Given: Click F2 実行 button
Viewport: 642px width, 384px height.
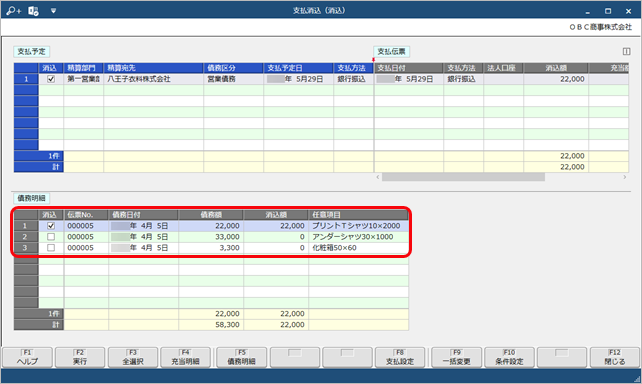Looking at the screenshot, I should tap(80, 357).
